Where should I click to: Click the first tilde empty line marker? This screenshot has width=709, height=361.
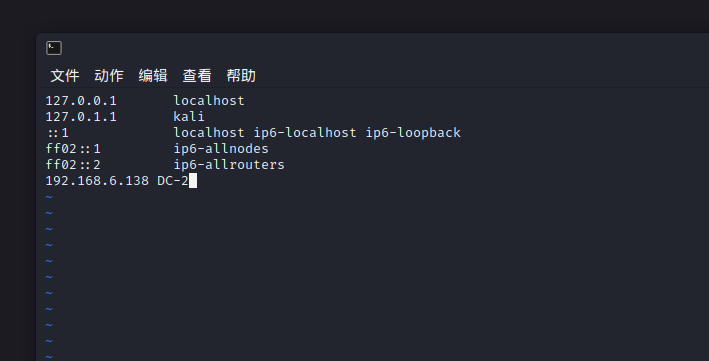pyautogui.click(x=49, y=197)
